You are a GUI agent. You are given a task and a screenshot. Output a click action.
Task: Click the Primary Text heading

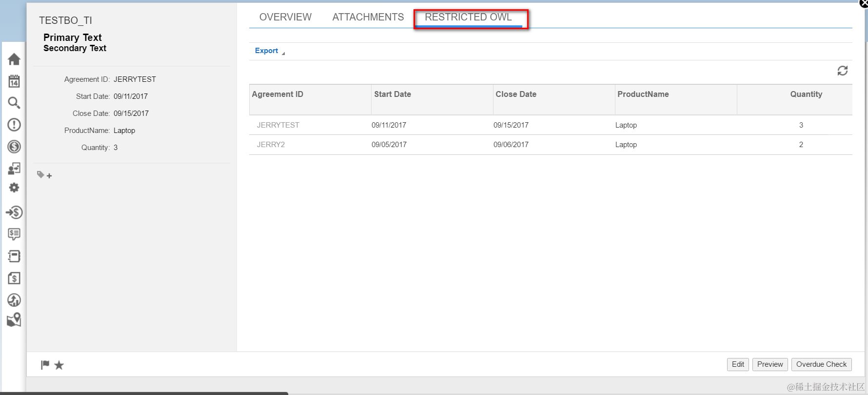click(72, 38)
